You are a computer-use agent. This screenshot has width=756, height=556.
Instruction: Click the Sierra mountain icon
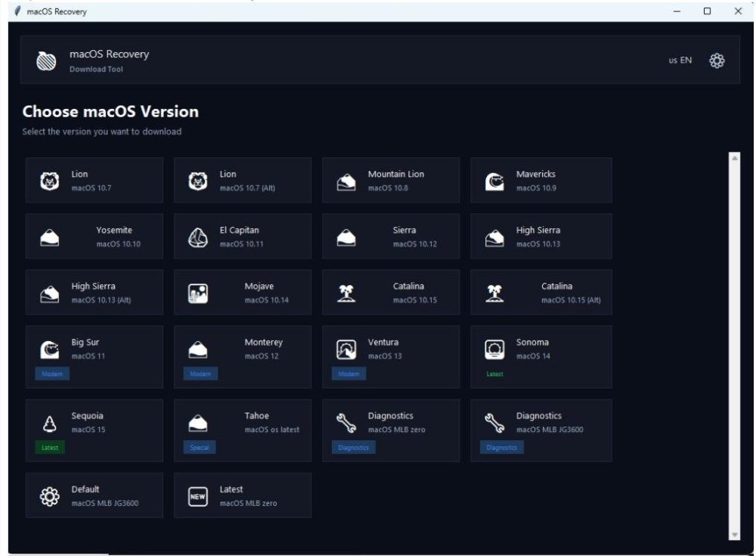point(346,238)
